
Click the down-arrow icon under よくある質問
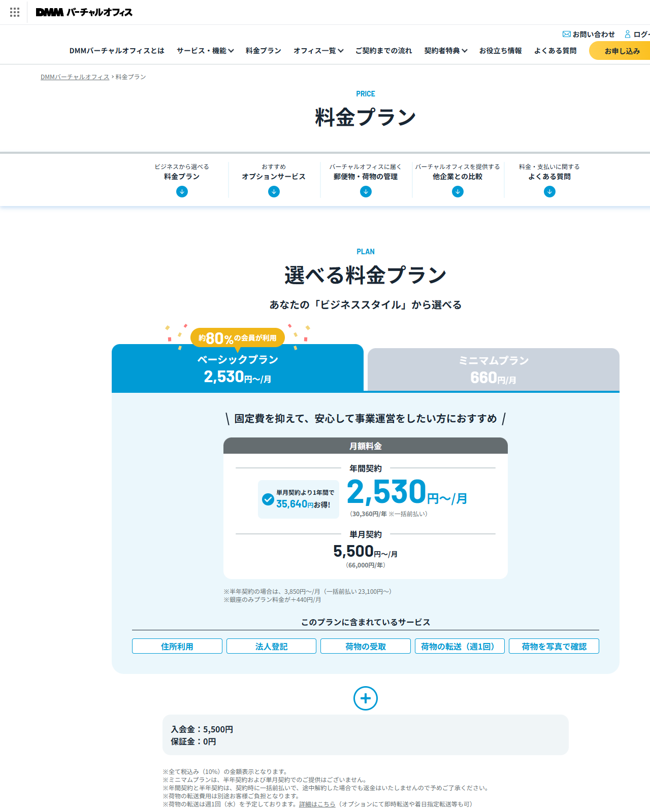(549, 191)
